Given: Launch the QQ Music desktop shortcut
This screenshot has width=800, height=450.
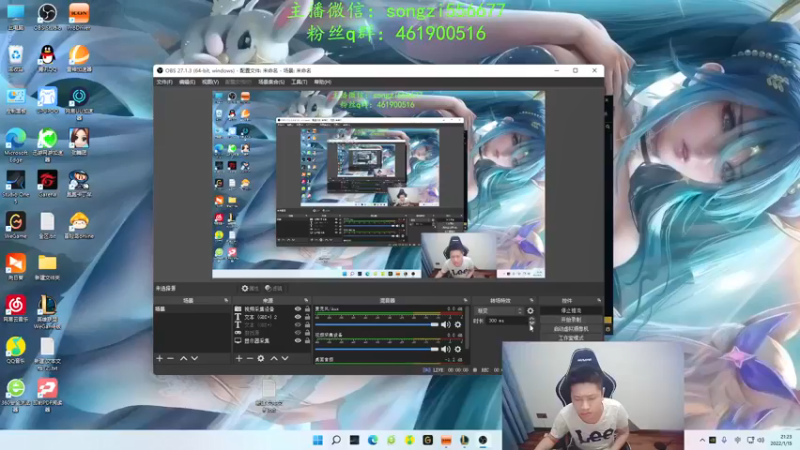Looking at the screenshot, I should 16,350.
